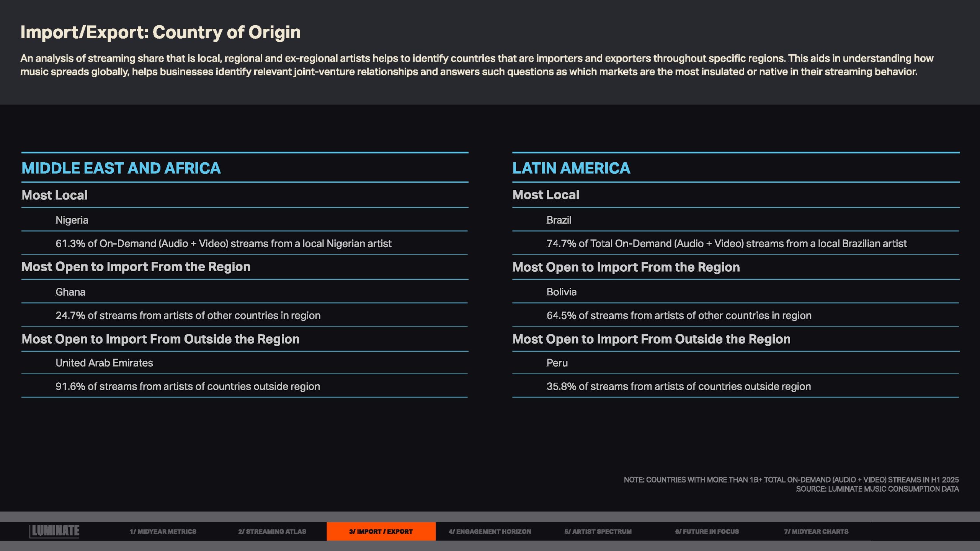This screenshot has height=551, width=980.
Task: Click the Middle East and Africa heading
Action: (121, 168)
